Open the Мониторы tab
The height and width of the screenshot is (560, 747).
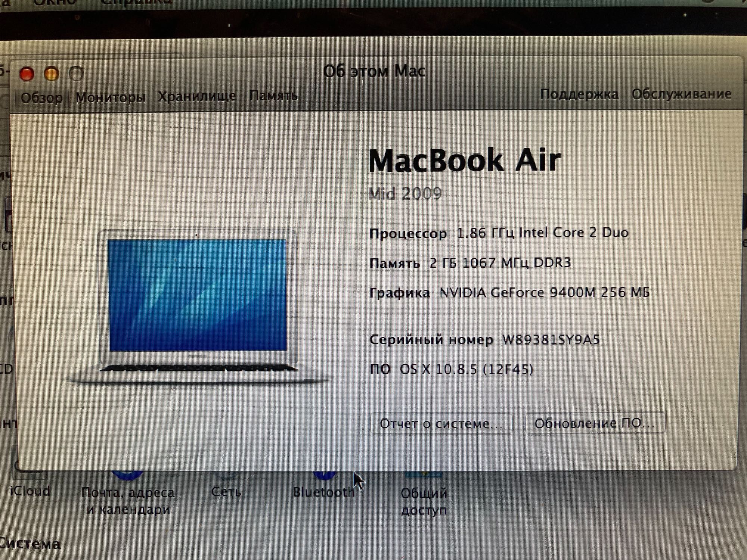pos(110,97)
